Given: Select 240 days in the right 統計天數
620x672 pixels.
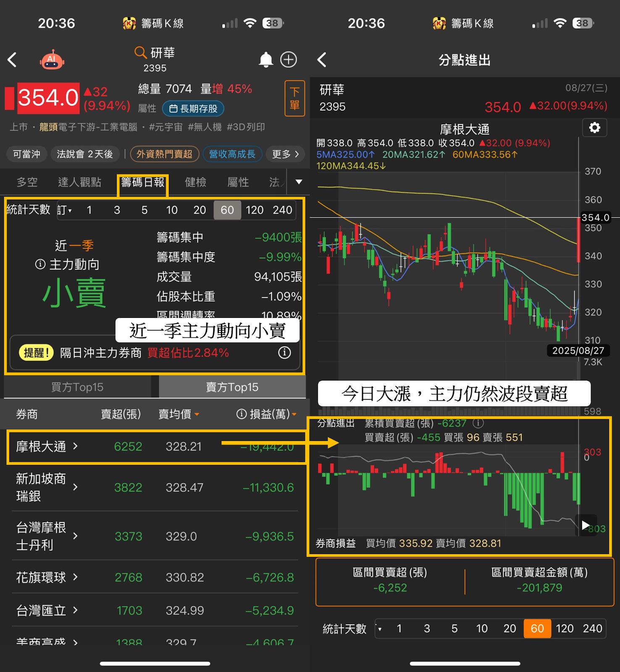Looking at the screenshot, I should 592,629.
